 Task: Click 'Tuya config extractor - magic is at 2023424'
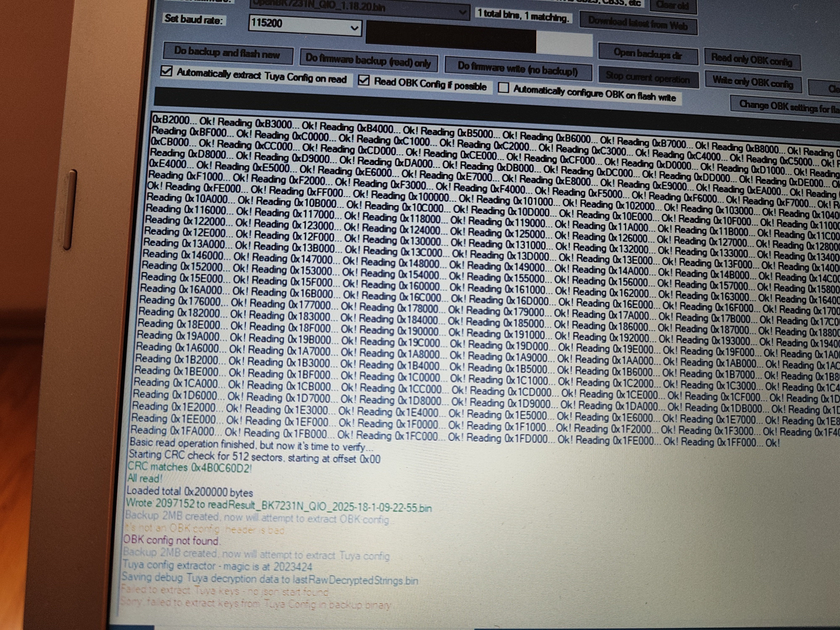[x=217, y=566]
